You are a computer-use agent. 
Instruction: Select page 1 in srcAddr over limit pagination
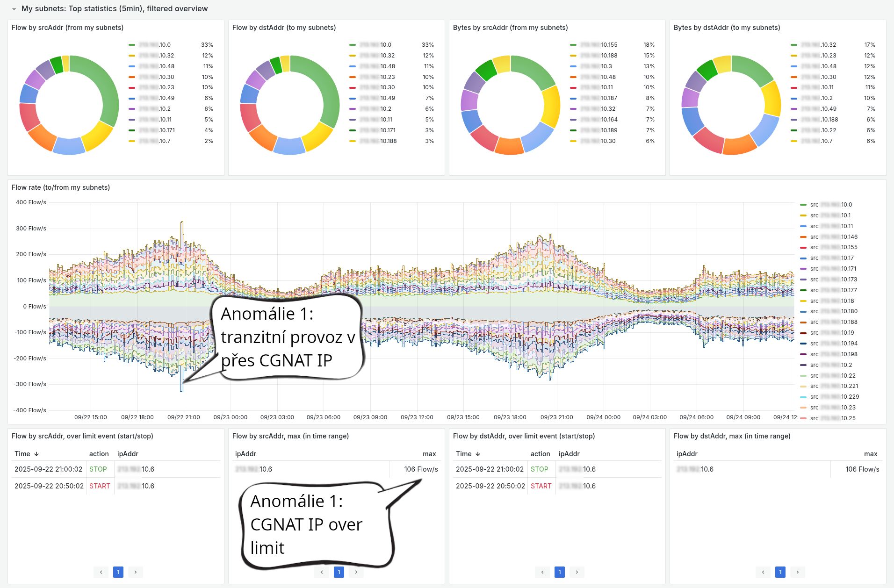click(x=118, y=572)
